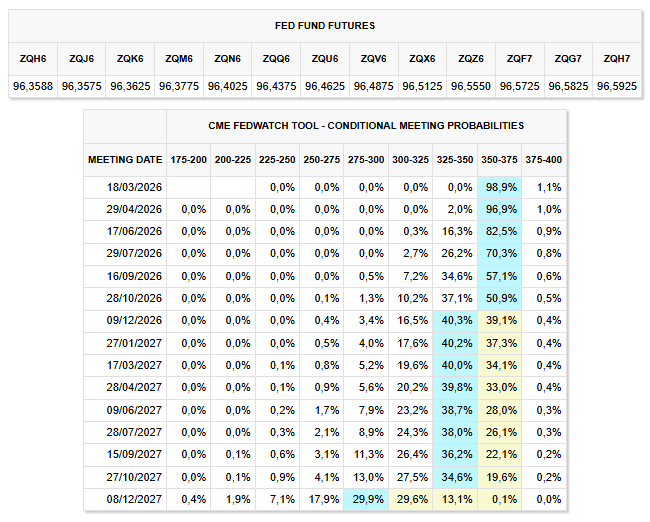Click the highlighted 50,9% probability cell
The width and height of the screenshot is (650, 522).
(500, 298)
